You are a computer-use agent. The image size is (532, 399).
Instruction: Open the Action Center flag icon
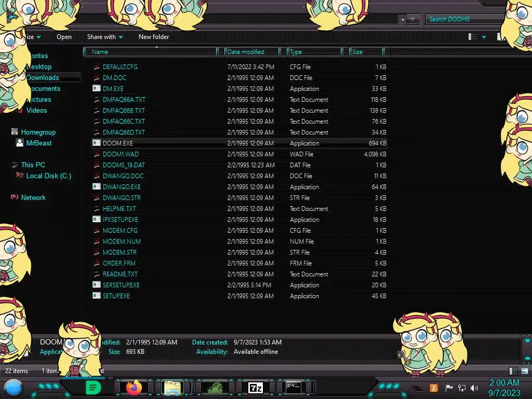[x=449, y=388]
